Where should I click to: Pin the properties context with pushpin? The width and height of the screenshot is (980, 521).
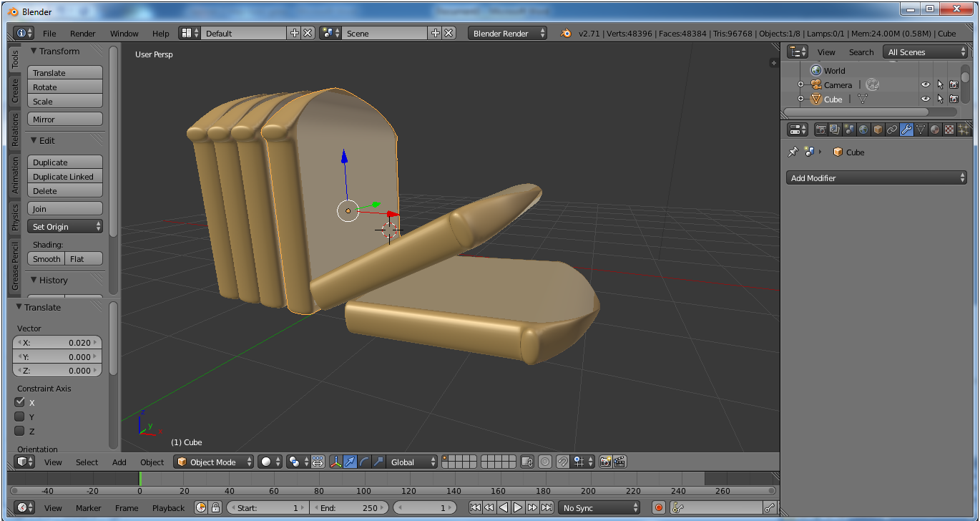click(x=793, y=152)
